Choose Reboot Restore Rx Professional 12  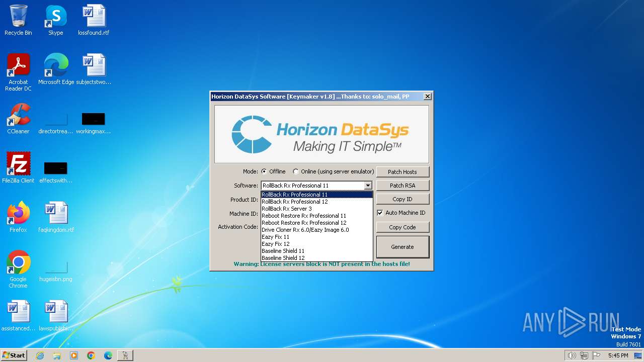(x=317, y=223)
